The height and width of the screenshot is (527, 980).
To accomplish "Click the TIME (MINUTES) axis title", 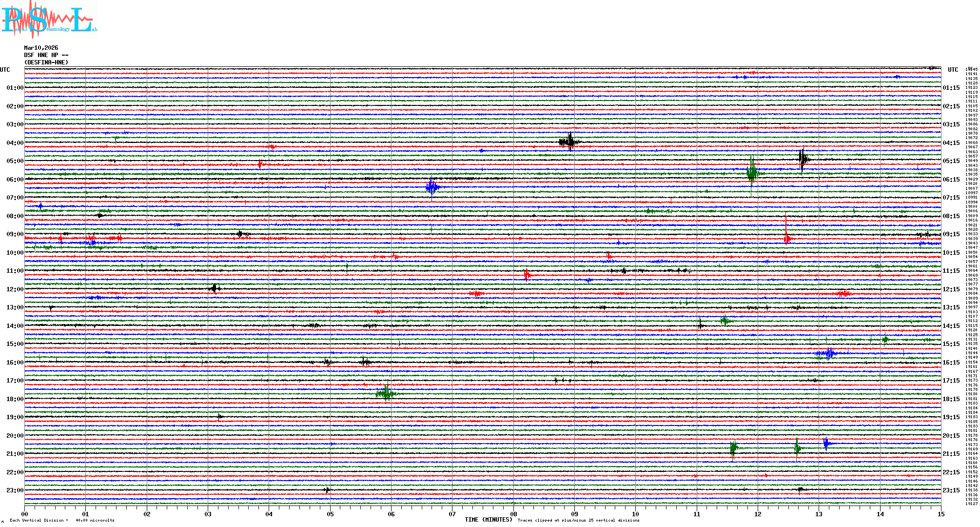I will 488,520.
